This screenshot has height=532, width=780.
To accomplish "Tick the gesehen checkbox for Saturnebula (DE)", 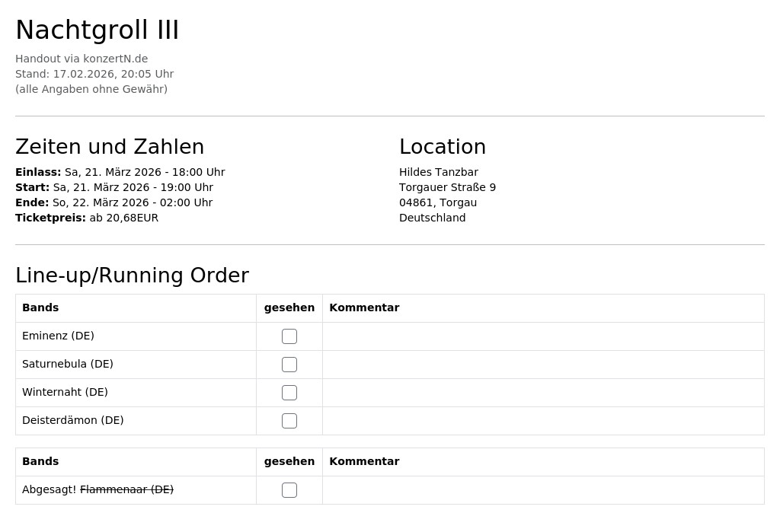I will pyautogui.click(x=289, y=365).
